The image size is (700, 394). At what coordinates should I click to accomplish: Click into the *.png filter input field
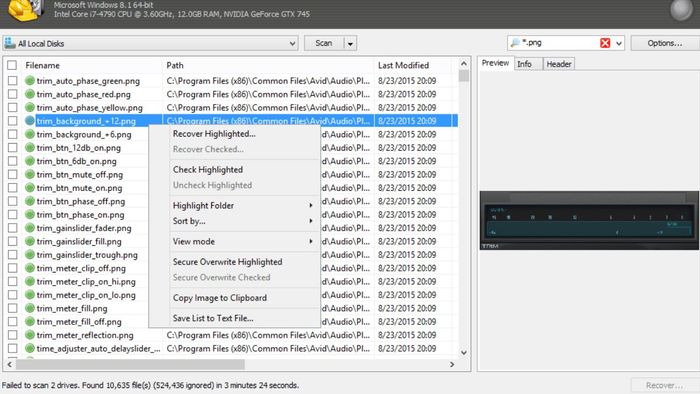560,43
